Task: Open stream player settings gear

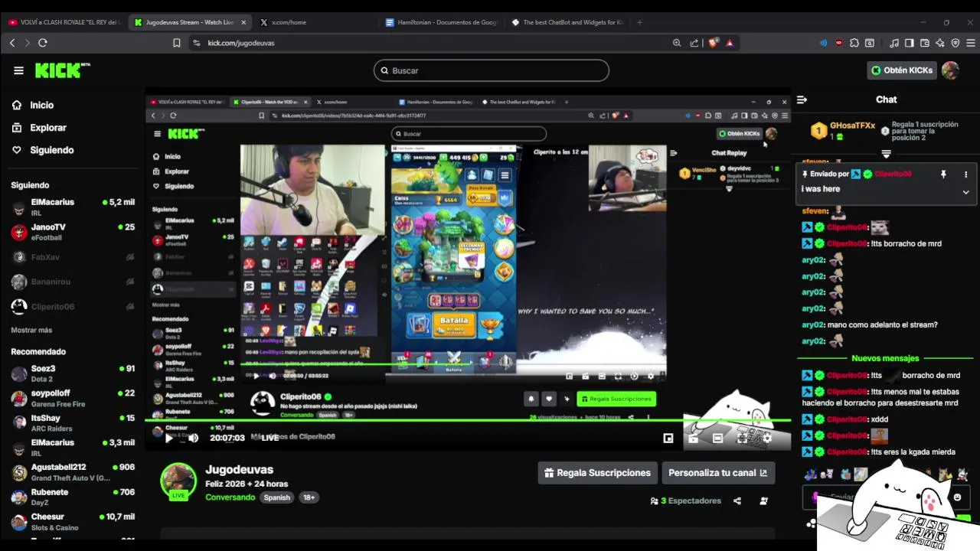Action: point(766,439)
